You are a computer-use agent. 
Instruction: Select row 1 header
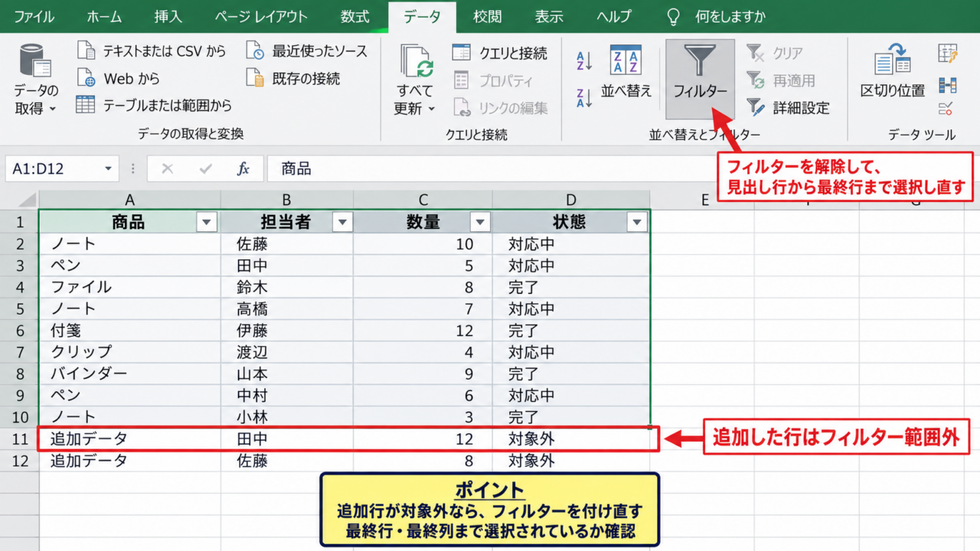20,223
